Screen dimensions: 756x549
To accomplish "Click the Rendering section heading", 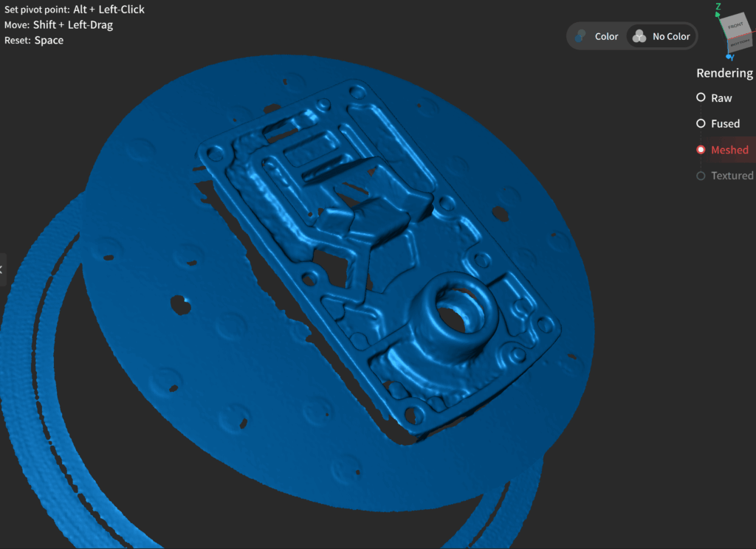I will click(x=724, y=73).
